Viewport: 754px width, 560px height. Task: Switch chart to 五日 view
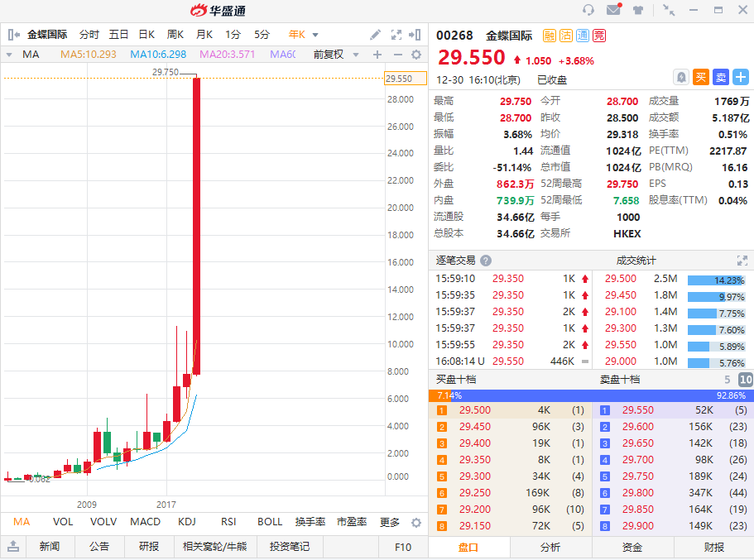point(118,35)
